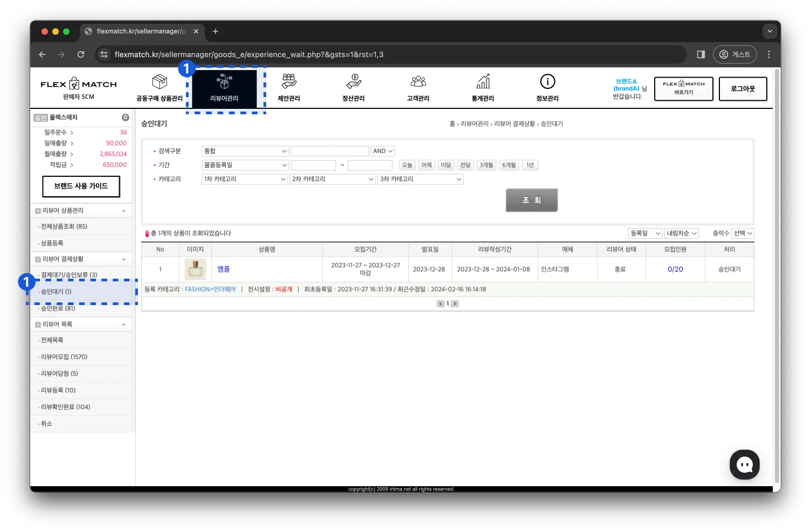Open 결제대기/승인보류 (3) menu
Viewport: 811px width, 532px height.
[x=69, y=275]
